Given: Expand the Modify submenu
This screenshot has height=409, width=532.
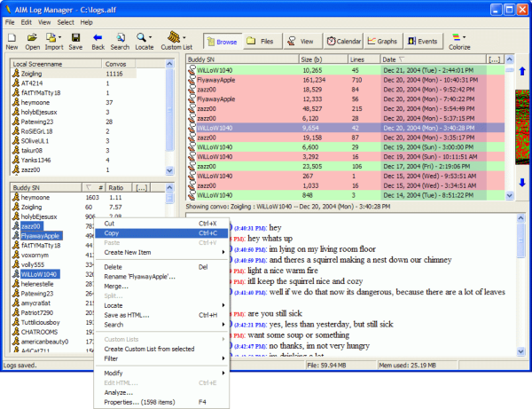Looking at the screenshot, I should point(223,373).
